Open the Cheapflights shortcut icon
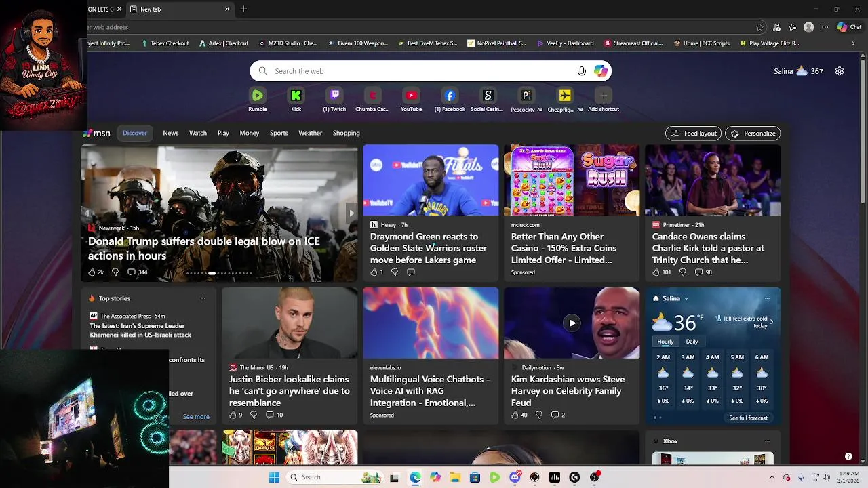 pos(565,96)
